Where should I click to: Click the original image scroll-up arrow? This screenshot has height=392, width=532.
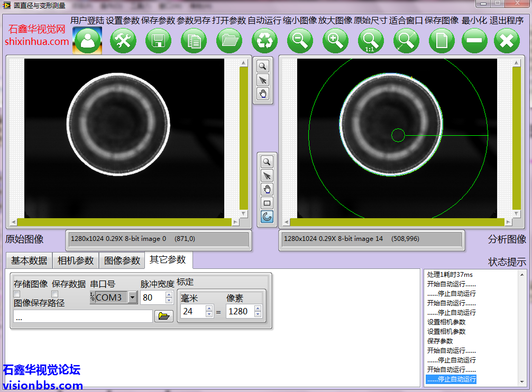click(x=243, y=63)
